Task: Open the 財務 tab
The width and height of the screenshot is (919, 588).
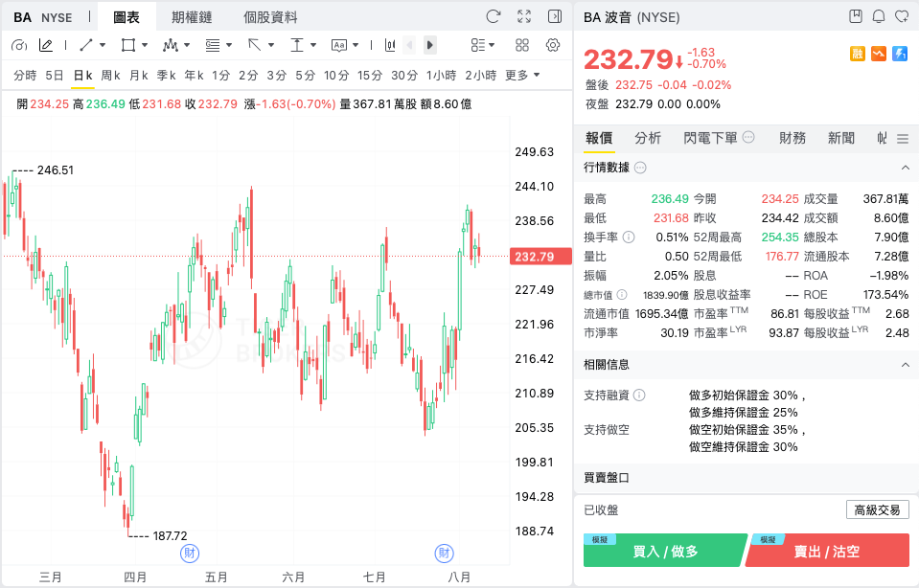Action: pyautogui.click(x=792, y=138)
